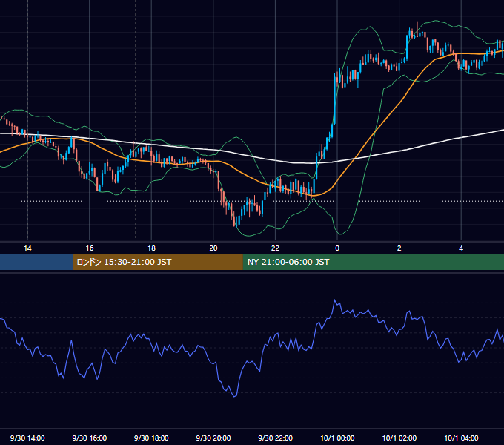
Task: Click the hour label 18 on upper axis
Action: [151, 248]
